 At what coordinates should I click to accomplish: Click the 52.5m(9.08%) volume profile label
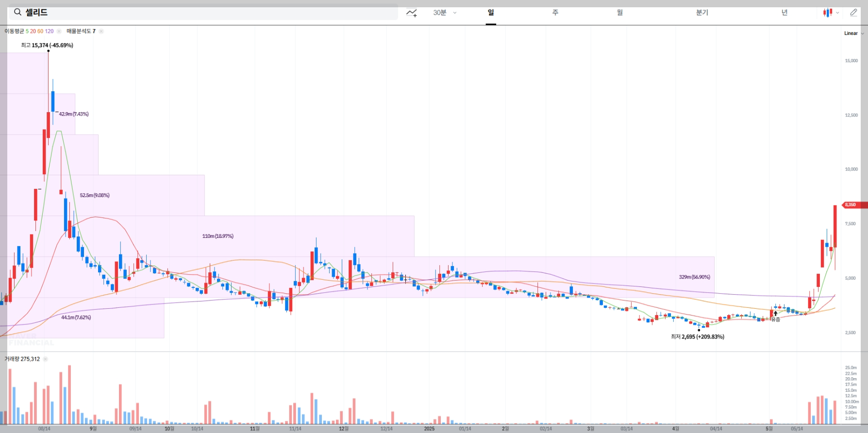[x=95, y=195]
